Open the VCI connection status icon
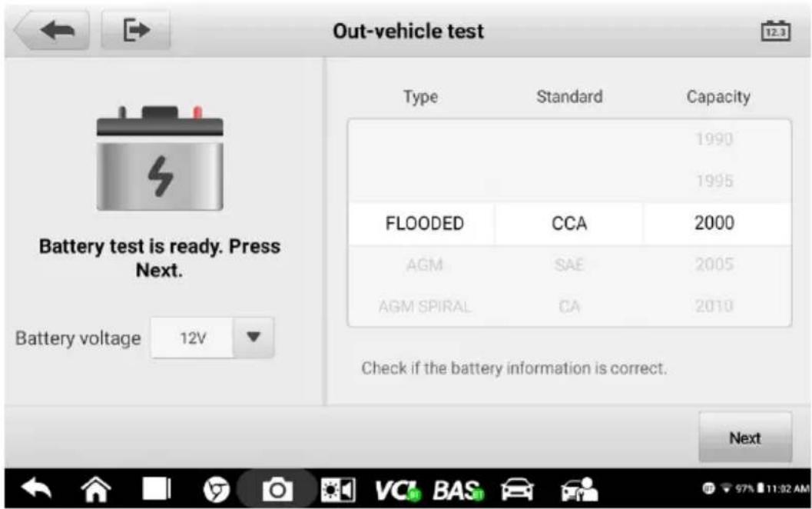The width and height of the screenshot is (812, 509). click(397, 490)
